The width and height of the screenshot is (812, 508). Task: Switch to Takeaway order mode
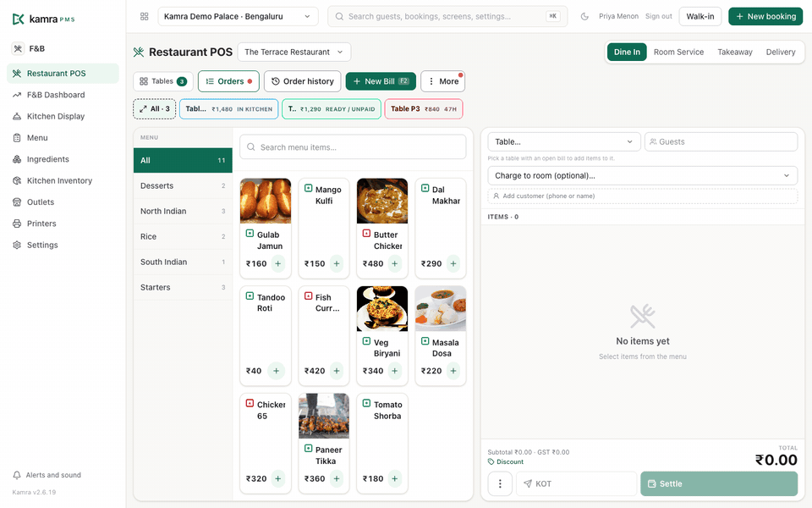pos(734,52)
